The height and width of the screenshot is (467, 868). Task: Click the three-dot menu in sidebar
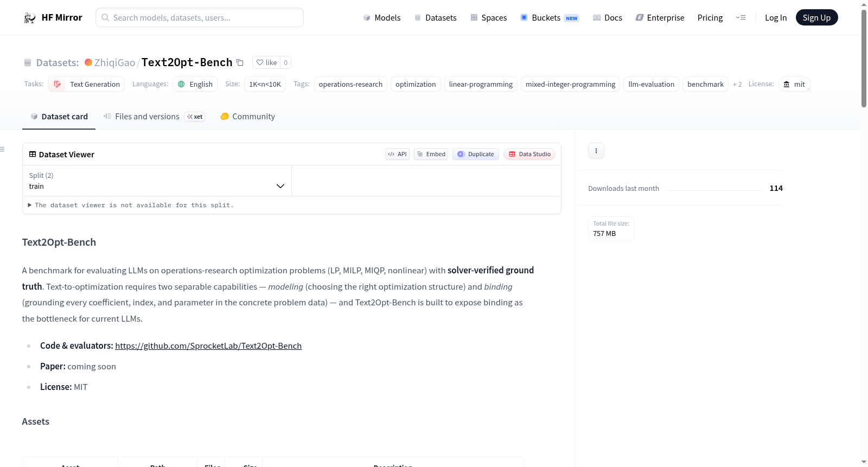(596, 151)
